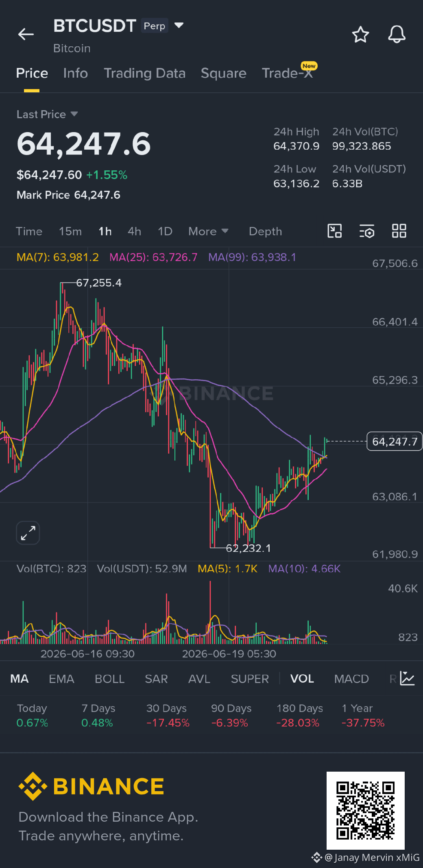
Task: Toggle the MACD sub-indicator
Action: (x=351, y=679)
